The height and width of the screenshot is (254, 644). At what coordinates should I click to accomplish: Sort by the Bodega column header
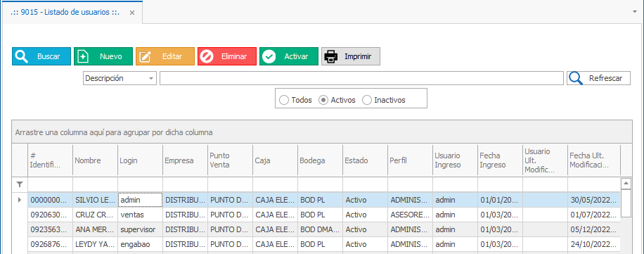[x=320, y=160]
